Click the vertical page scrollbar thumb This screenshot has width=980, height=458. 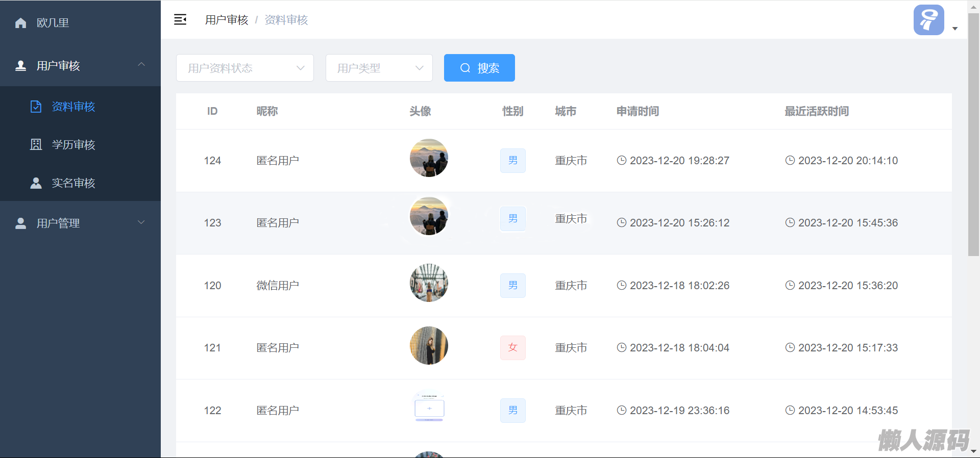973,134
